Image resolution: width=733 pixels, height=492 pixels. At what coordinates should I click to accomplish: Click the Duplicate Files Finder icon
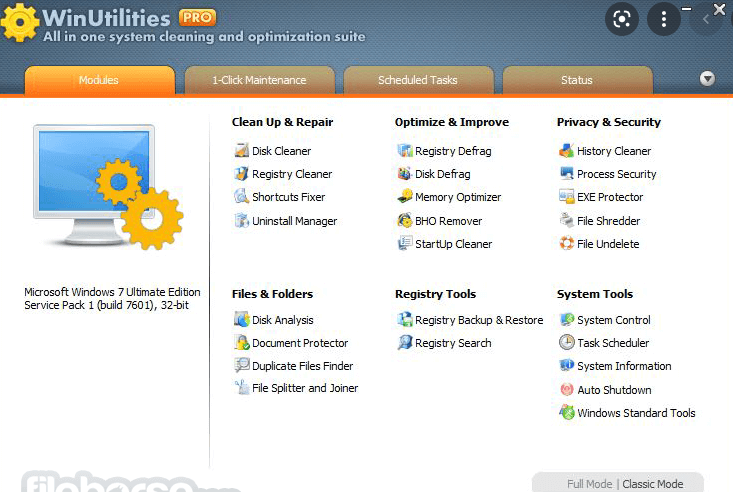coord(241,365)
